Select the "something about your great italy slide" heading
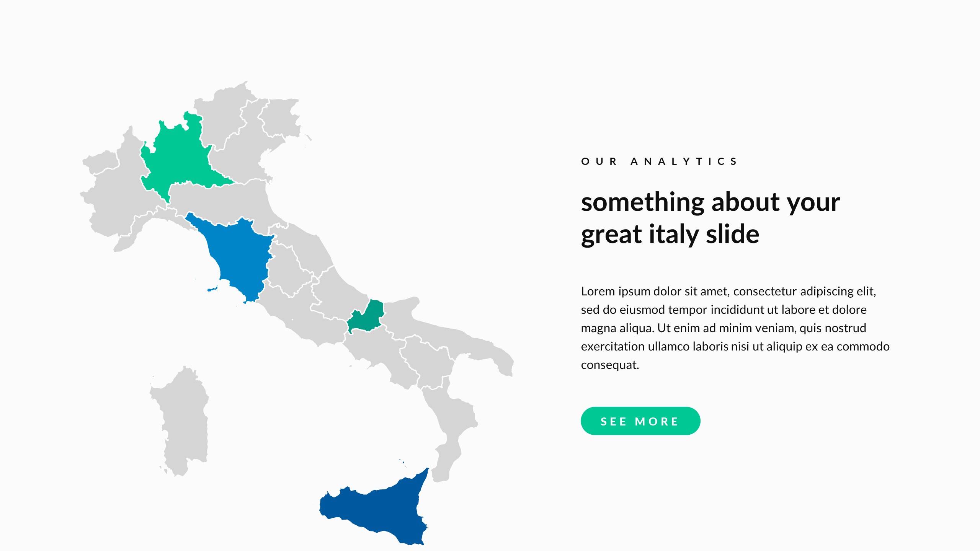 click(710, 218)
